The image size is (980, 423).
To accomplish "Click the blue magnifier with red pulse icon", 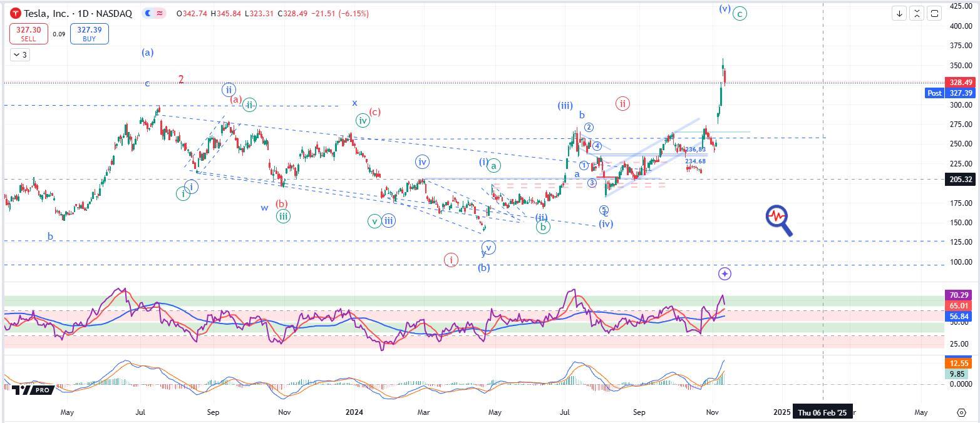I will click(x=779, y=220).
